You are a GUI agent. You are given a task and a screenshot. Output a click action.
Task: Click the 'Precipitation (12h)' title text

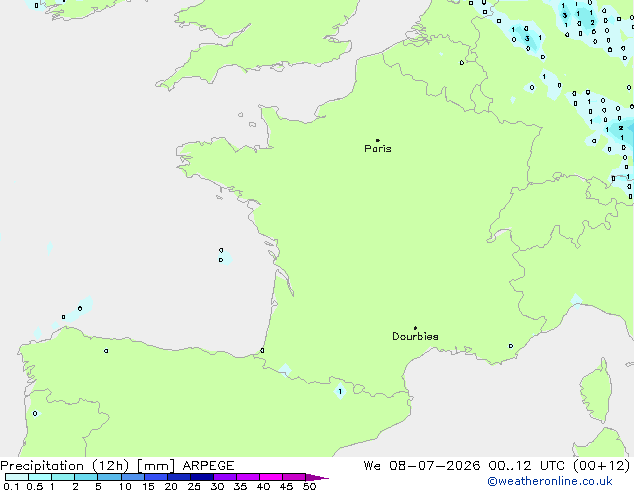[x=65, y=466]
